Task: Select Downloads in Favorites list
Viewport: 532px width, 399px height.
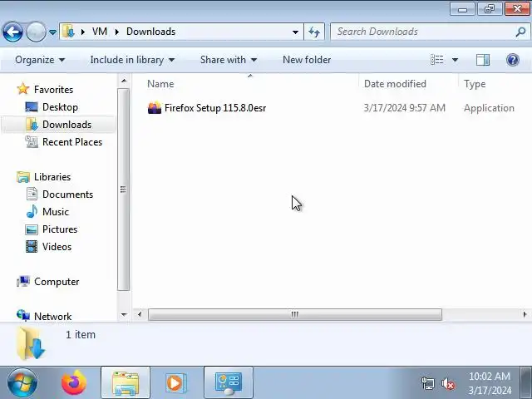Action: pos(66,125)
